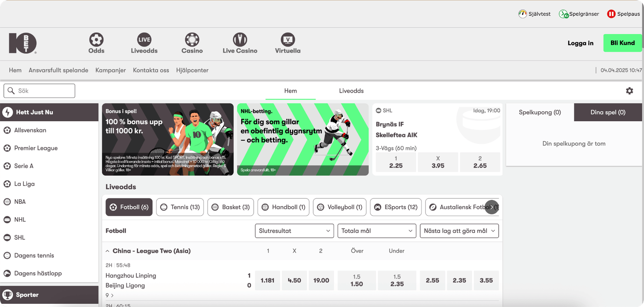Open the 100% bonus promo banner
Viewport: 644px width, 307px height.
[x=168, y=139]
